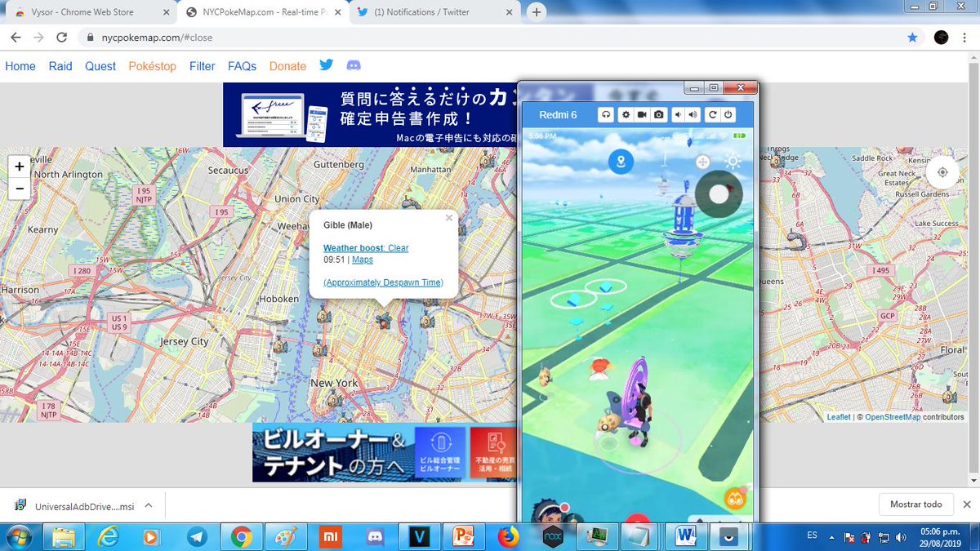This screenshot has width=980, height=551.
Task: Rotate the device screen in Vysor
Action: 712,114
